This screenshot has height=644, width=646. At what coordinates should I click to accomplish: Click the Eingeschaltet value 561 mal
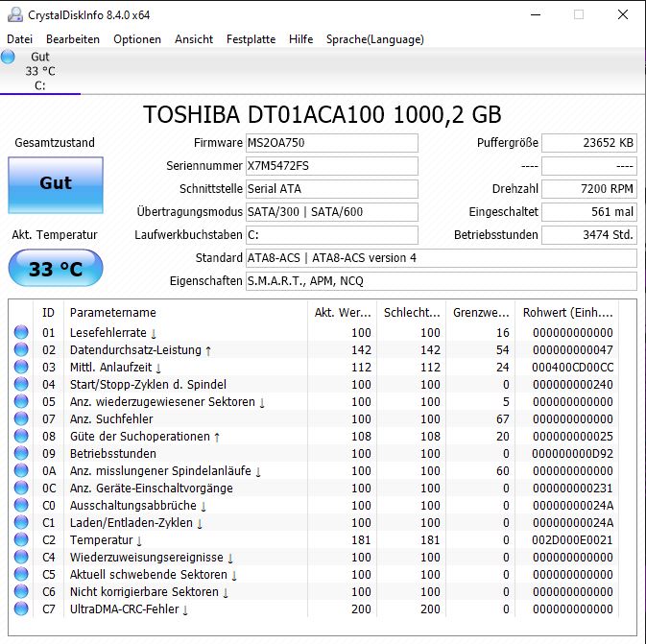(x=589, y=212)
